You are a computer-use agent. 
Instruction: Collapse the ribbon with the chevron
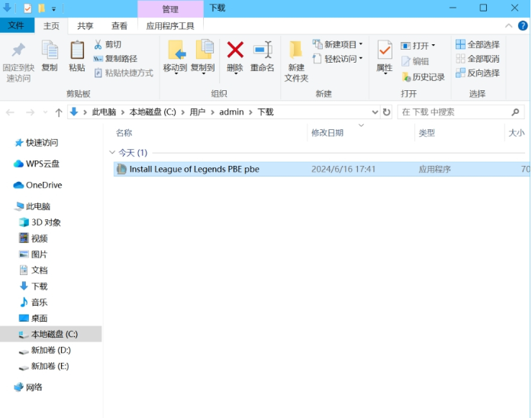508,26
